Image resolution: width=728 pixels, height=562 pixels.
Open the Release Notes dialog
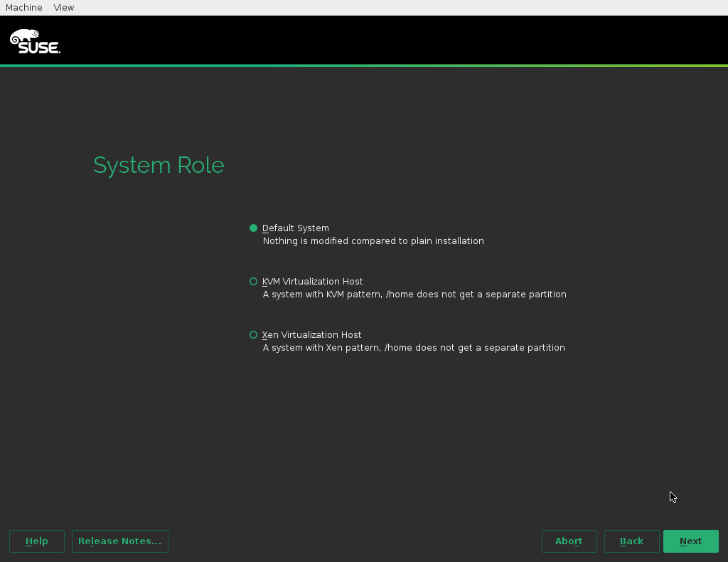click(x=119, y=541)
